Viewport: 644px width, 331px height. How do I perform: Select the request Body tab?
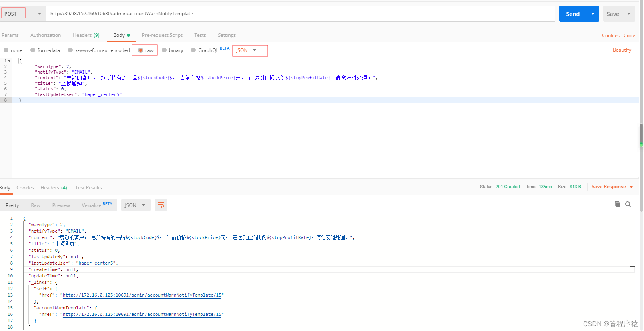pos(122,35)
